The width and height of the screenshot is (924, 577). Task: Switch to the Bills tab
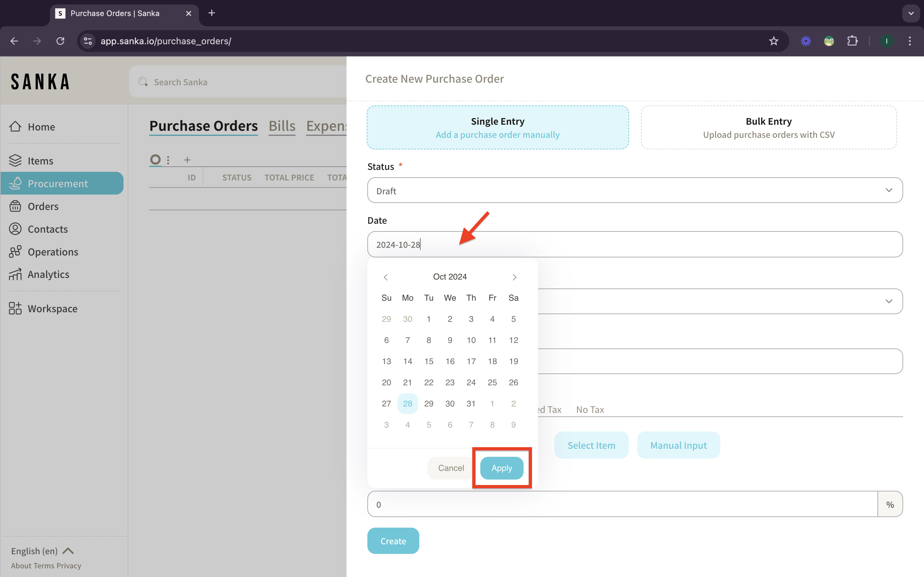282,126
